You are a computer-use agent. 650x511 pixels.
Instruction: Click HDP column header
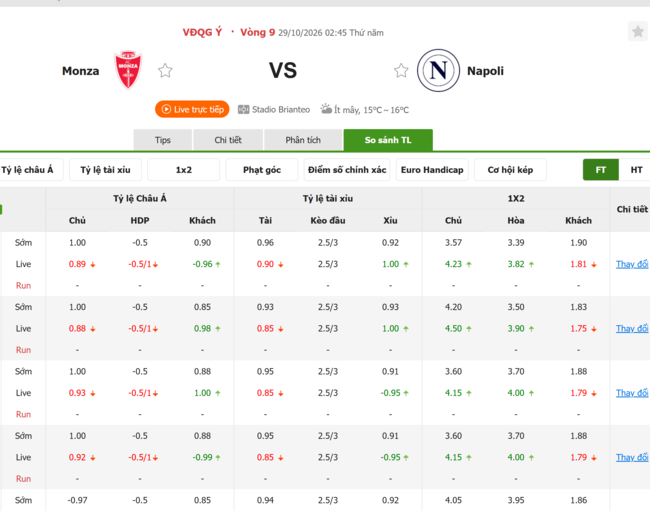(140, 220)
